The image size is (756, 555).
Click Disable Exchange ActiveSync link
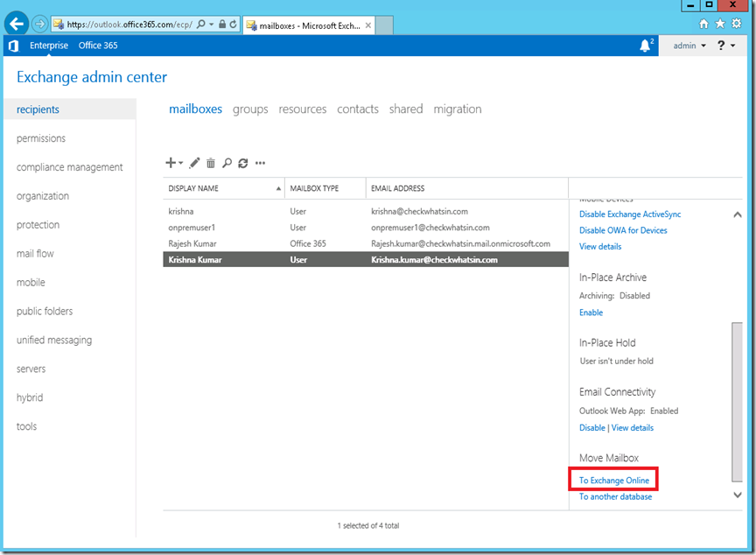pyautogui.click(x=630, y=214)
